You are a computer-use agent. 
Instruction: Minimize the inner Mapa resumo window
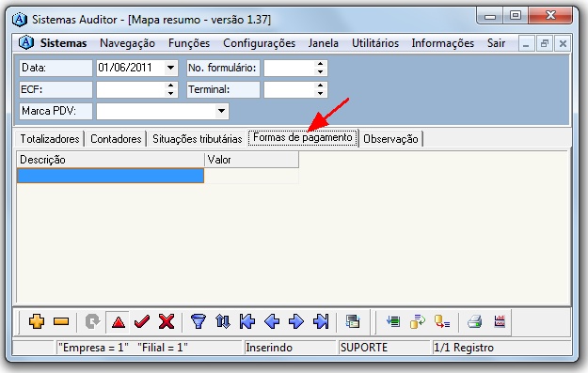526,44
